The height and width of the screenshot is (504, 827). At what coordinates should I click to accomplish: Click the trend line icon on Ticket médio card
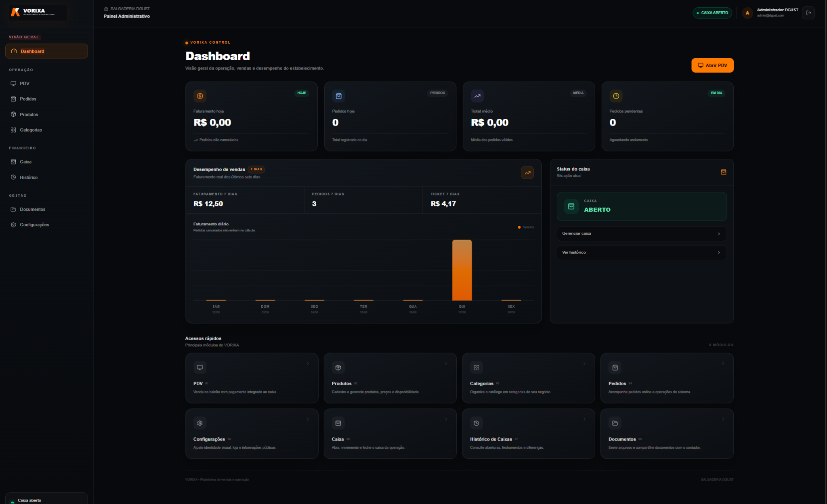tap(477, 96)
